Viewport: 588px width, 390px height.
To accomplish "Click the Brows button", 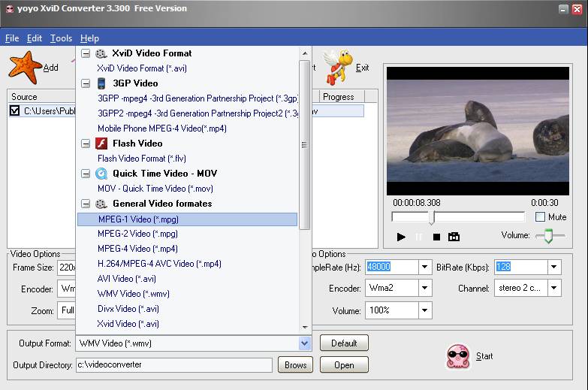I will click(295, 365).
